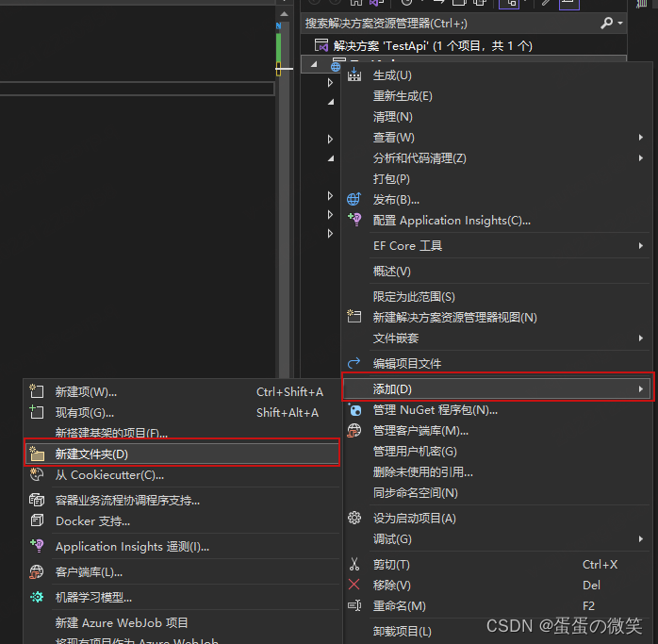Viewport: 658px width, 644px height.
Task: Select 清理(N) menu entry
Action: (x=393, y=117)
